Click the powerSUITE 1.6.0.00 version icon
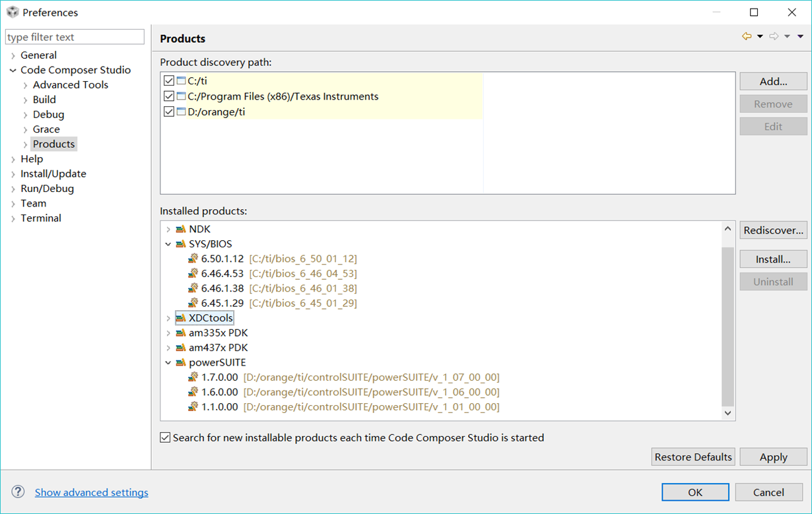The image size is (812, 514). tap(193, 392)
